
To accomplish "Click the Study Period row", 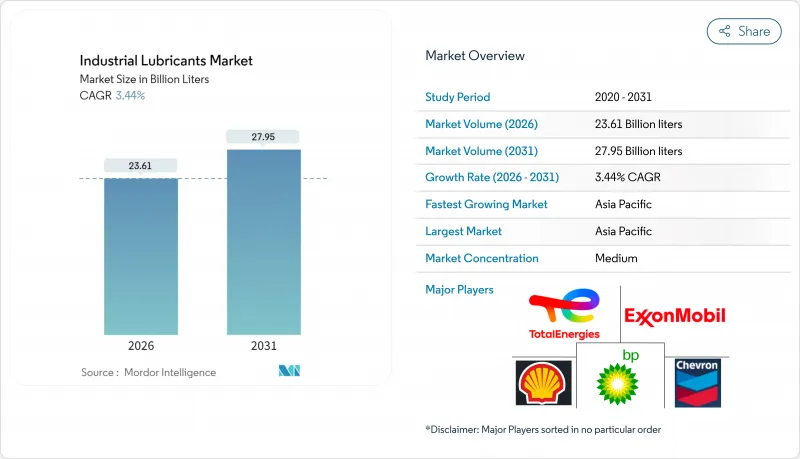I will pos(607,97).
